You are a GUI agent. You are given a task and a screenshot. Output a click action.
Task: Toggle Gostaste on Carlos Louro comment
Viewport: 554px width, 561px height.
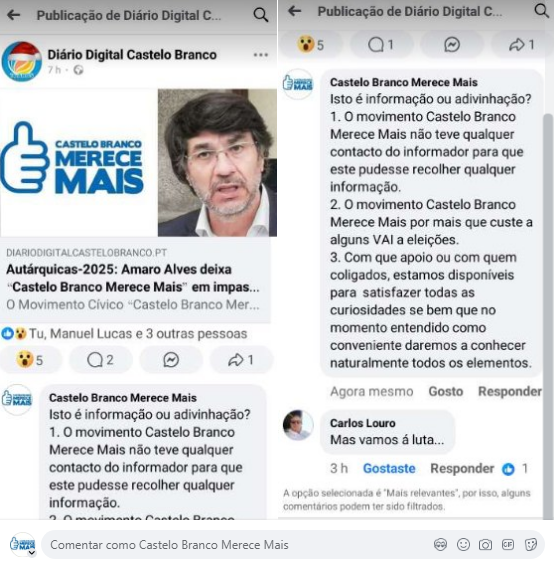tap(389, 468)
